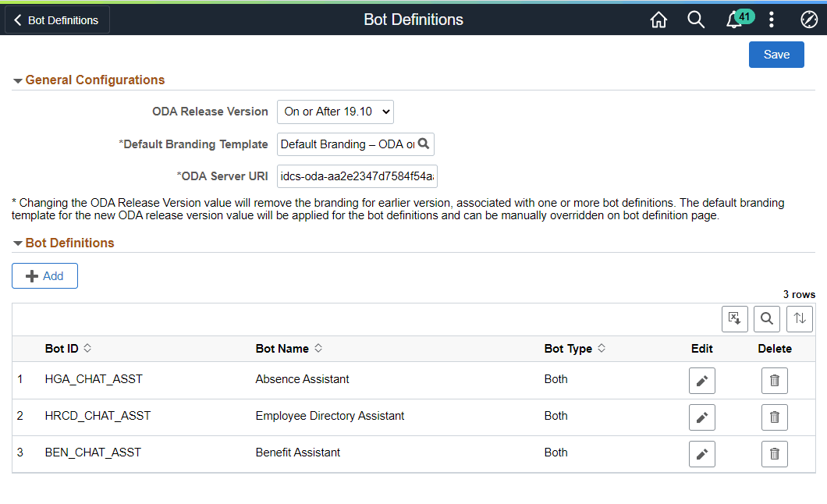
Task: Open the ODA Release Version dropdown
Action: (x=335, y=112)
